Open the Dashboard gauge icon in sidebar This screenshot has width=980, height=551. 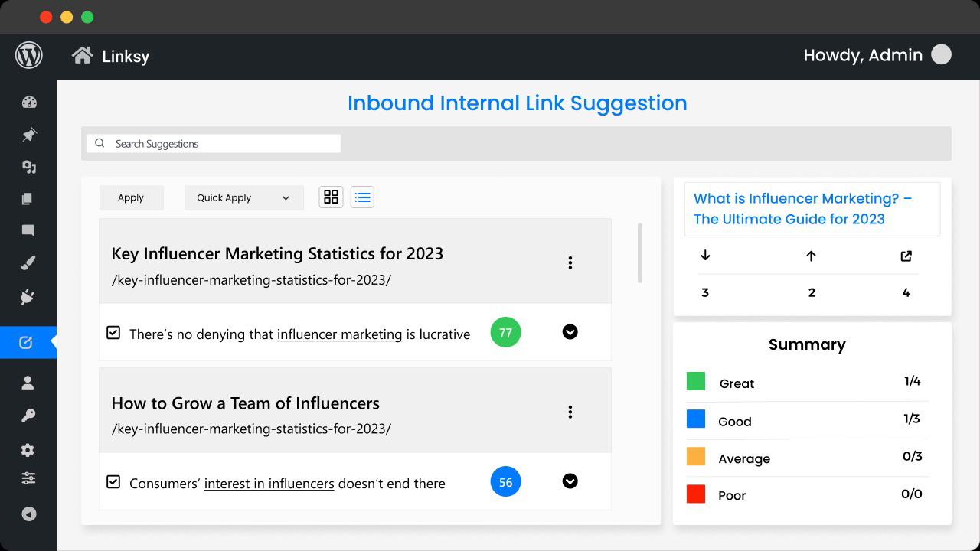pyautogui.click(x=29, y=103)
